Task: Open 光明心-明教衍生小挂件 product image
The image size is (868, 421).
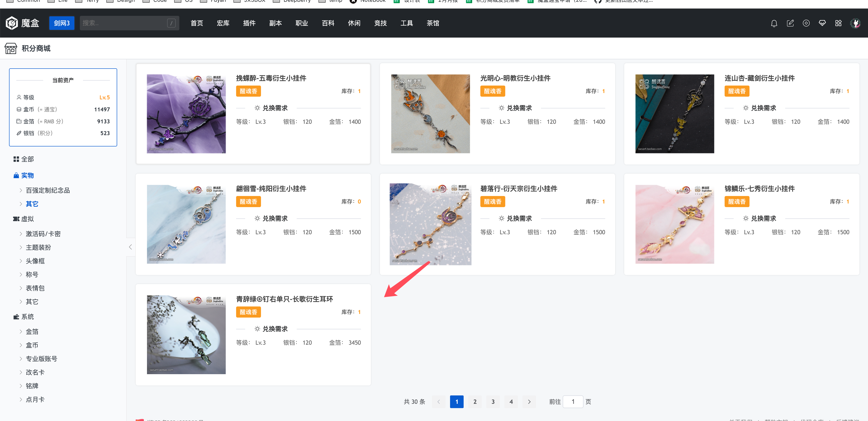Action: point(430,114)
